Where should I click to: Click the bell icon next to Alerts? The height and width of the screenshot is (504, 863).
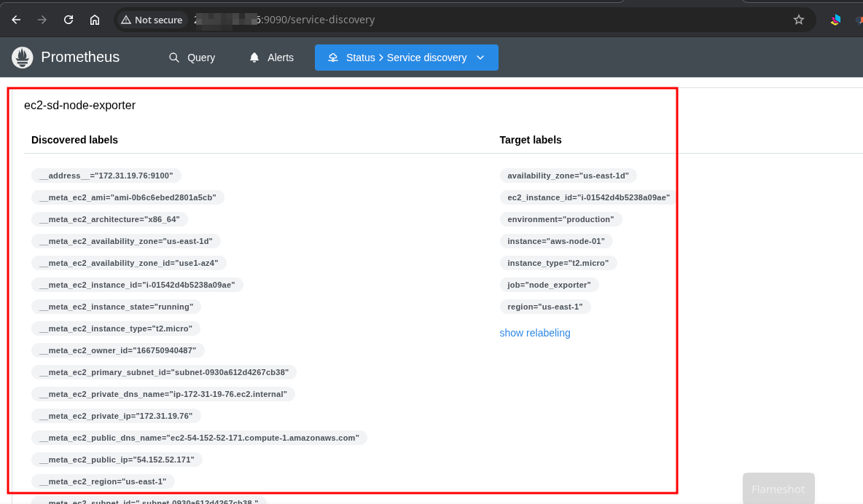[254, 57]
